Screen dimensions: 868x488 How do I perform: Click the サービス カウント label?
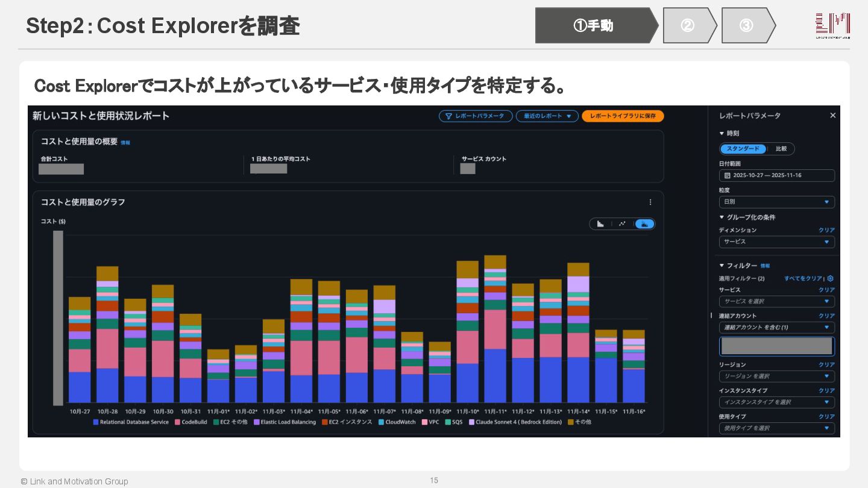[x=484, y=159]
